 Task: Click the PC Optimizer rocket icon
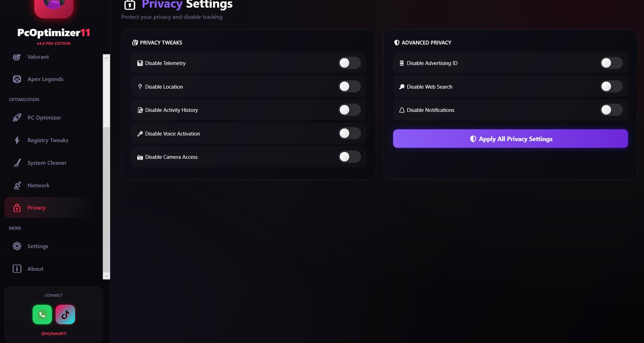17,118
